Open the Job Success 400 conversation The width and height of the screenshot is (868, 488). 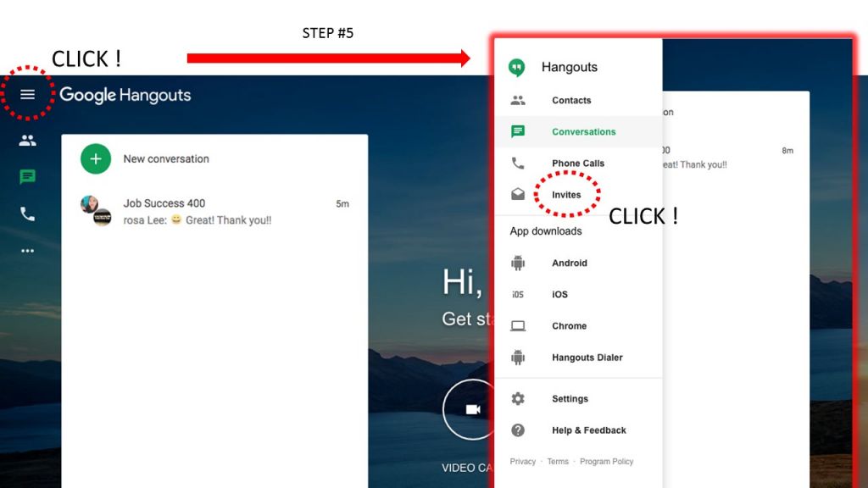pyautogui.click(x=214, y=211)
